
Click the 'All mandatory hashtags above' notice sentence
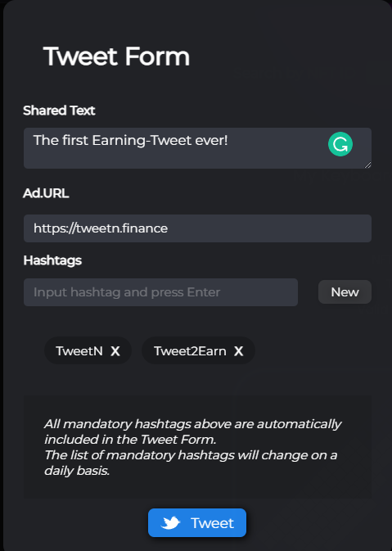(x=192, y=431)
